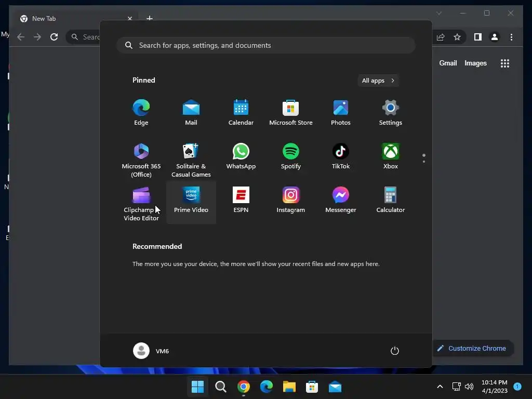Switch to Chrome on the taskbar
This screenshot has width=532, height=399.
[244, 387]
